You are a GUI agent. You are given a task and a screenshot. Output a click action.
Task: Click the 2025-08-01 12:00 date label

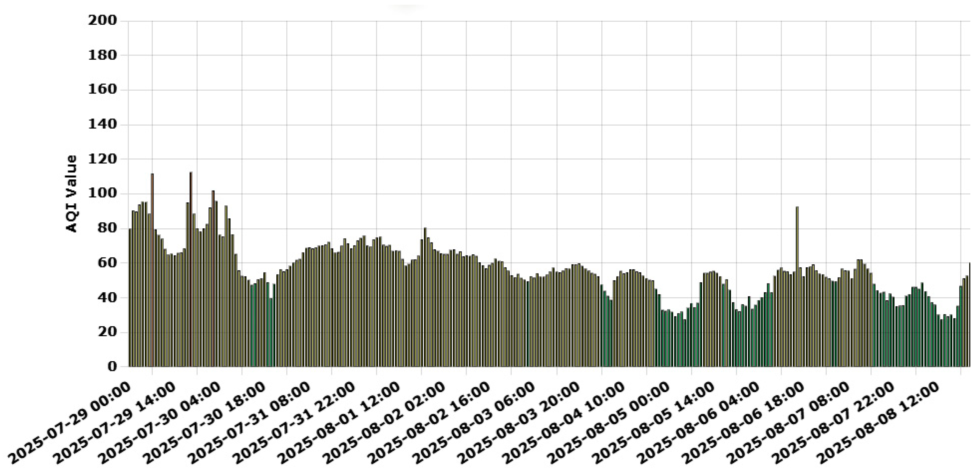[x=339, y=423]
